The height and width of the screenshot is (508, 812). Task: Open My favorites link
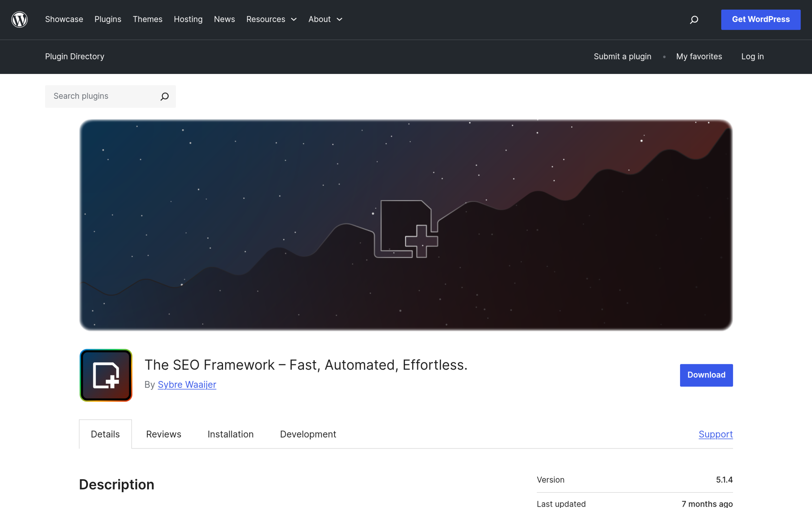coord(699,57)
